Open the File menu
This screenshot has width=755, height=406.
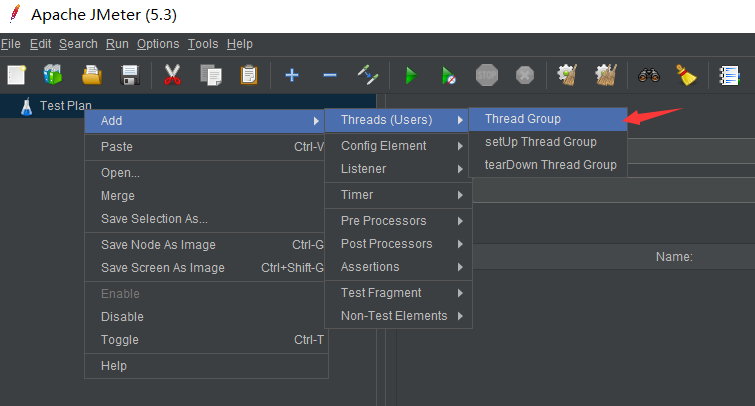(11, 44)
